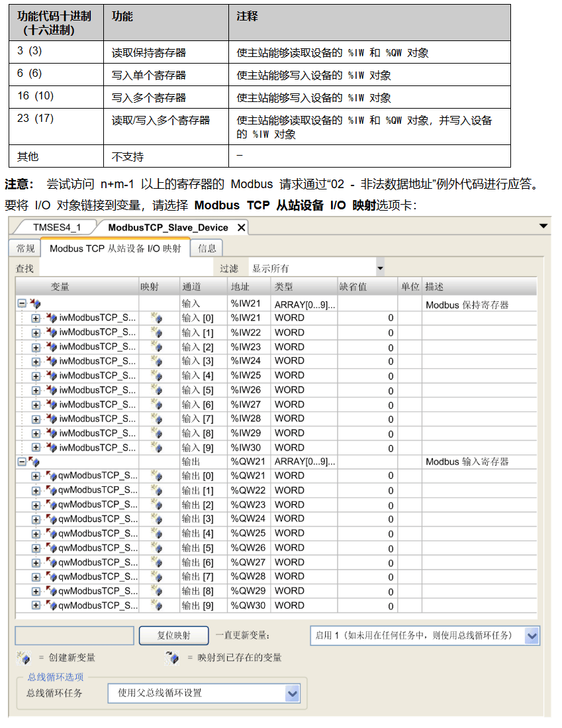The width and height of the screenshot is (562, 728).
Task: Select the 输出 [6] variable qwModbusTCP_S...
Action: [x=98, y=562]
